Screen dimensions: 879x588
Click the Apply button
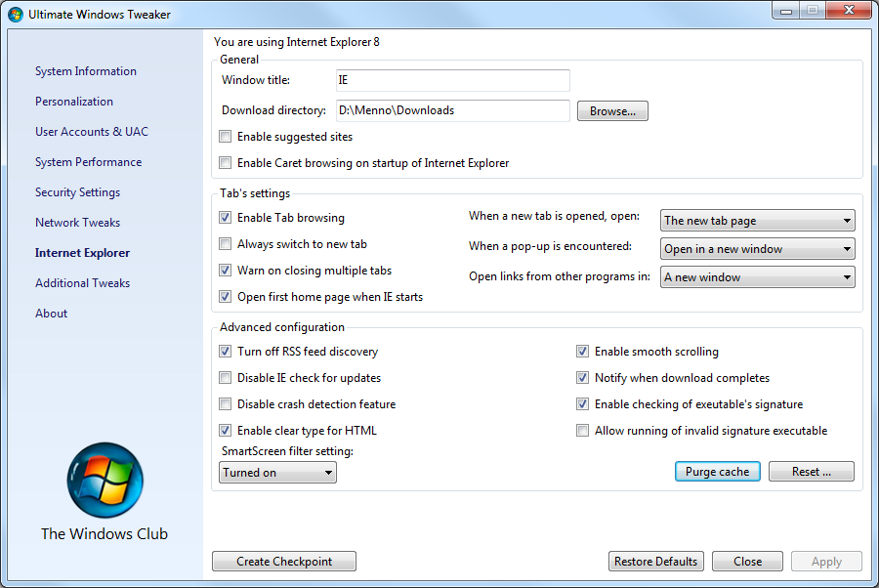tap(826, 561)
